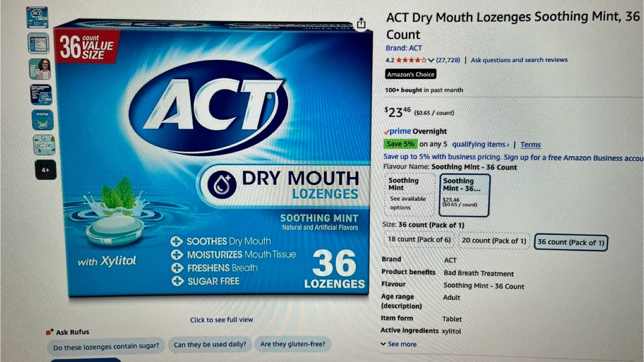This screenshot has height=362, width=644.
Task: View the thumbnail showing a woman
Action: pos(40,69)
